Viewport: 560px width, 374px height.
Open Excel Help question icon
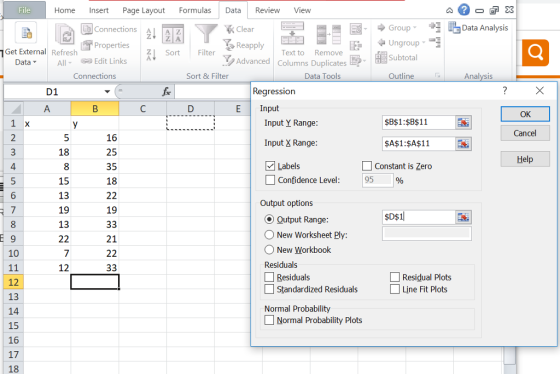464,10
